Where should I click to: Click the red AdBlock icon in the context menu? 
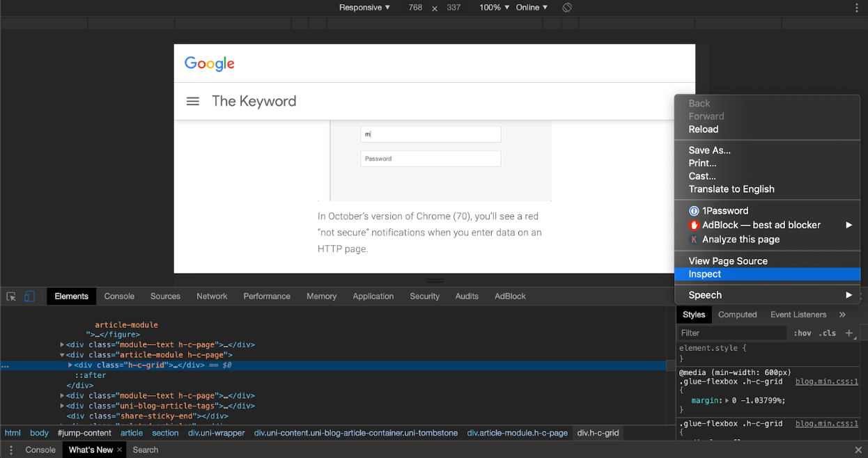(x=694, y=225)
